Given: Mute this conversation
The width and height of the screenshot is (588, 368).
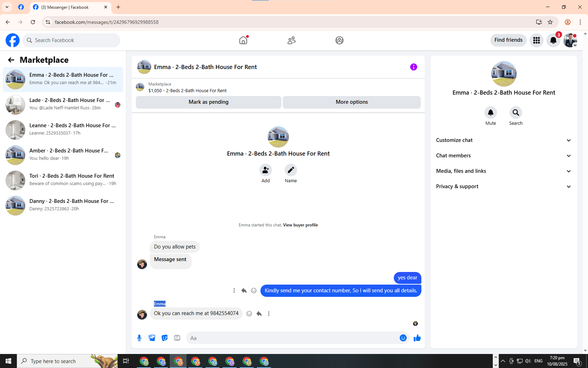Looking at the screenshot, I should 491,113.
